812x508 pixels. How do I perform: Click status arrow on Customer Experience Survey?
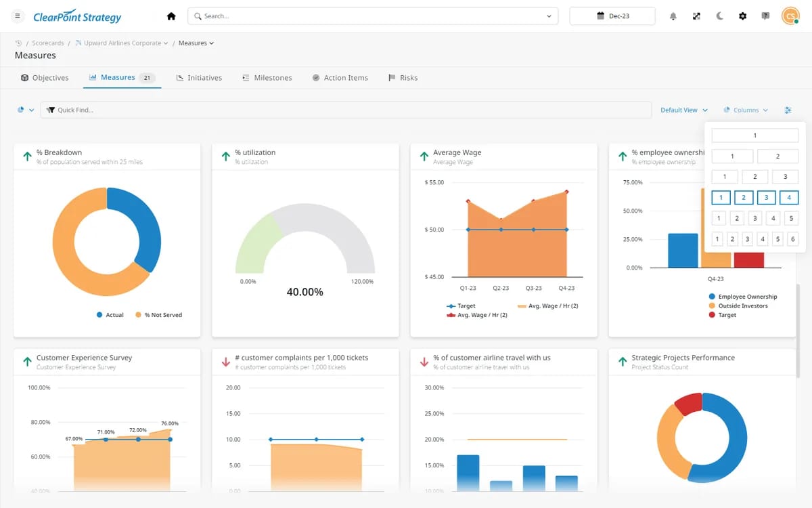[x=27, y=362]
